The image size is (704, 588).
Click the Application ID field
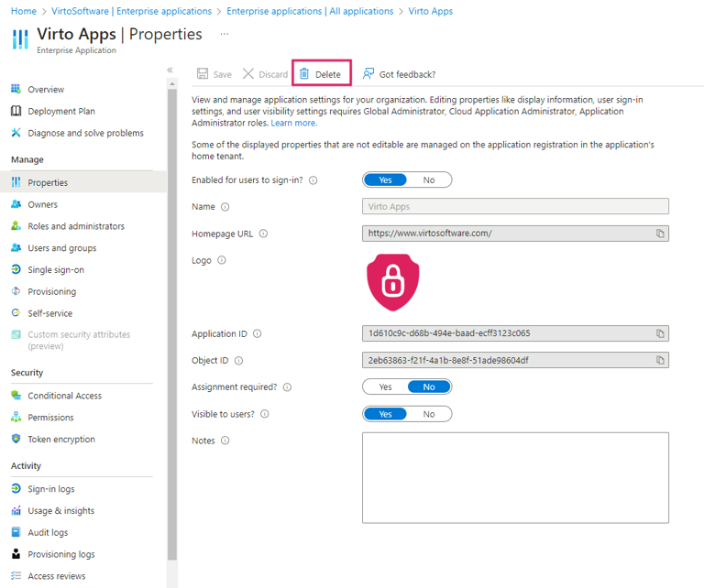[x=515, y=333]
